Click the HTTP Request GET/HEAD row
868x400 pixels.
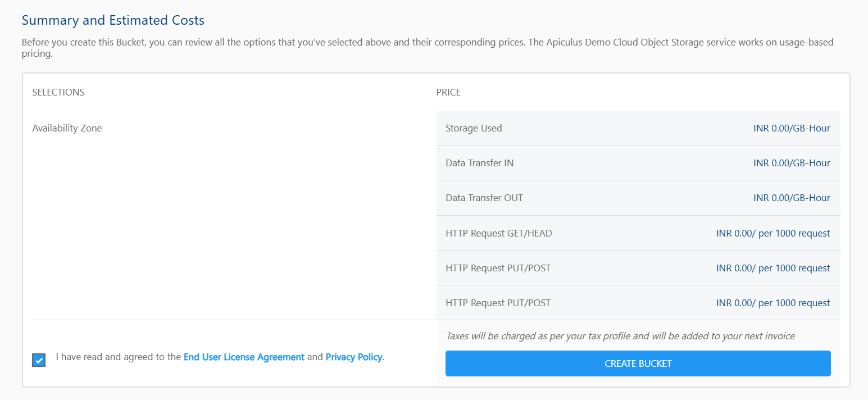[x=638, y=233]
